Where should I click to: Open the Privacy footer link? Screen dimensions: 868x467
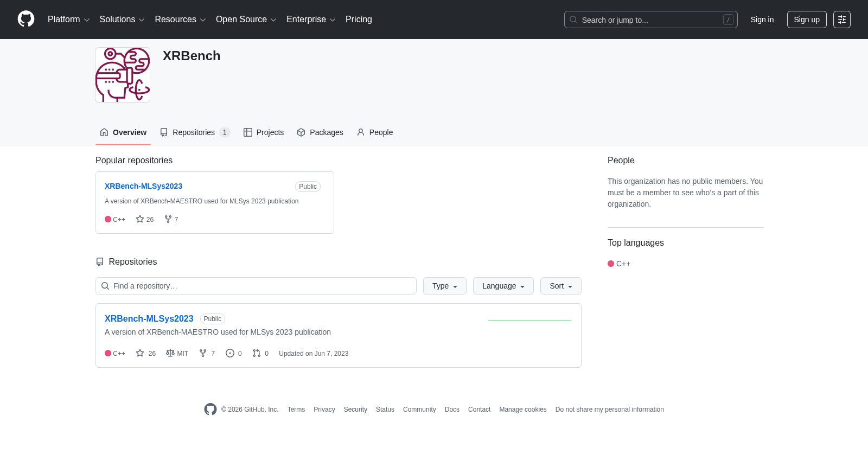tap(324, 410)
